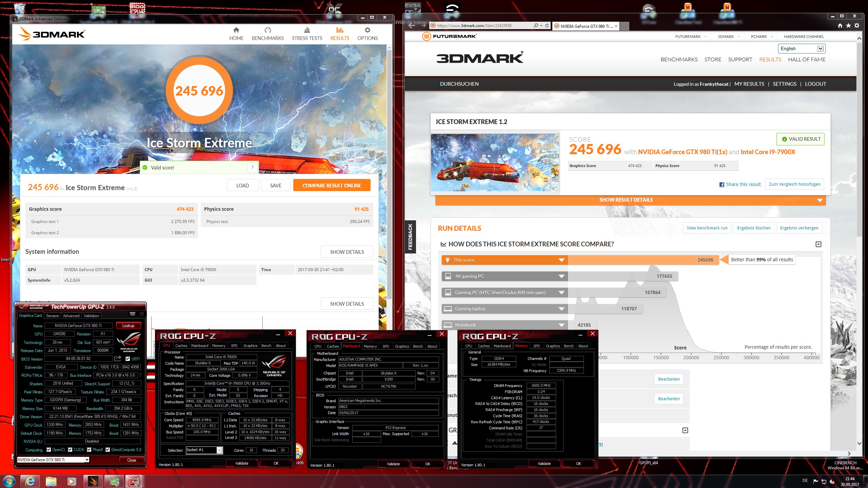The image size is (868, 488).
Task: Click the browser address bar URL
Action: (474, 25)
